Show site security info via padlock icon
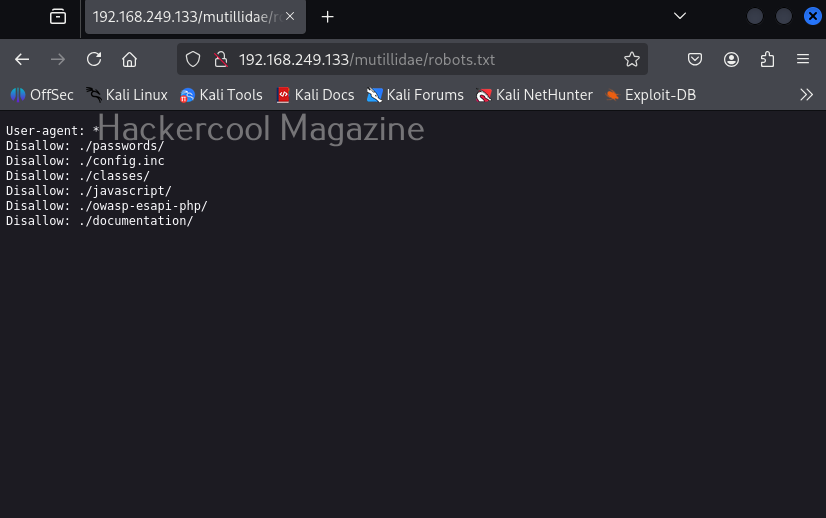The height and width of the screenshot is (518, 826). pyautogui.click(x=221, y=60)
